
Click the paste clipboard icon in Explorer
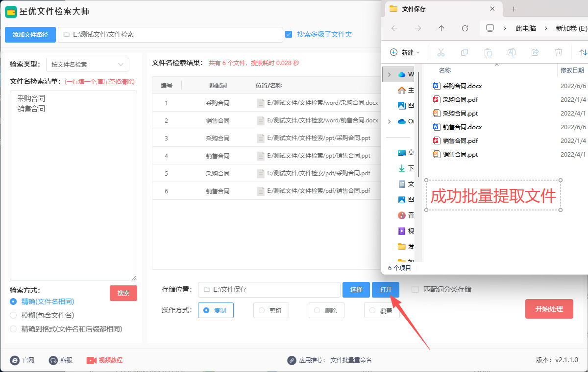tap(488, 52)
